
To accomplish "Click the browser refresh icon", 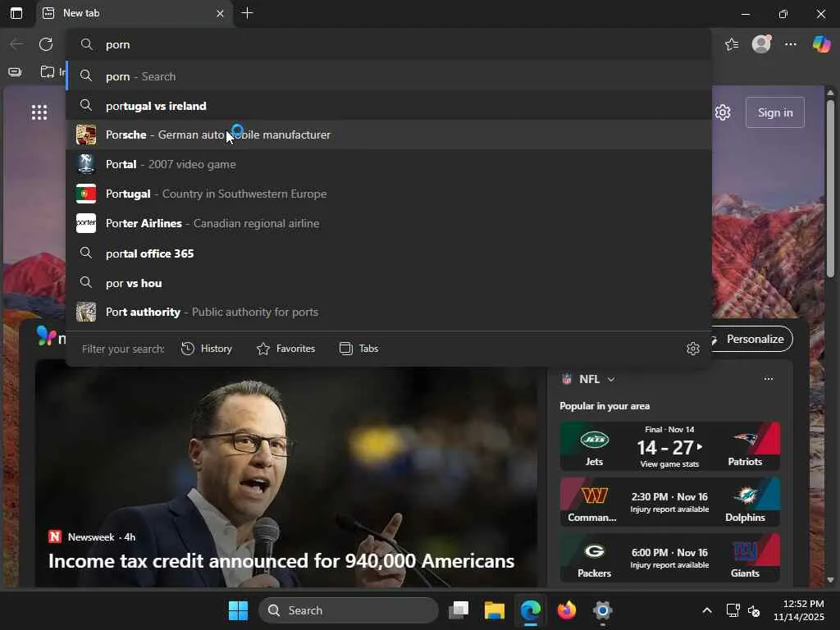I will click(x=46, y=44).
